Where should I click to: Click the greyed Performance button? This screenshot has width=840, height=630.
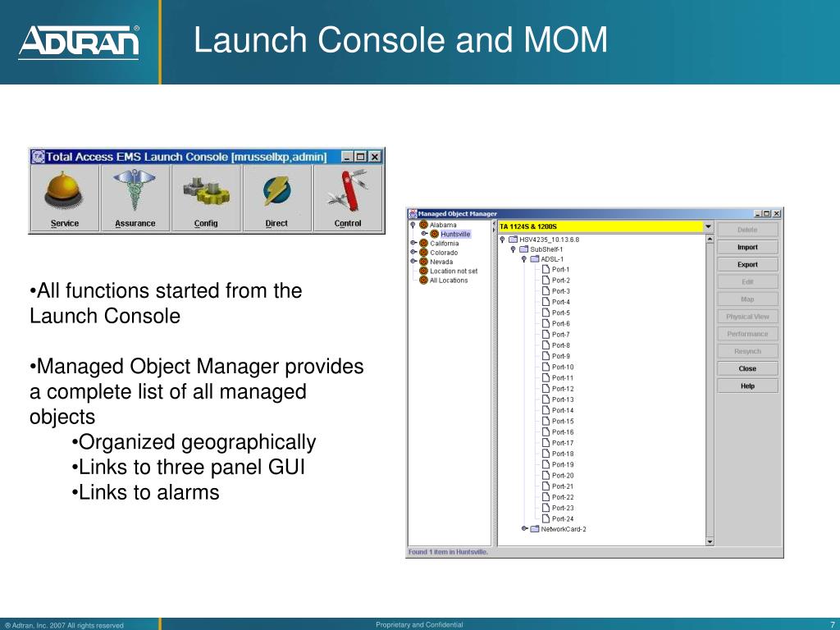[747, 334]
